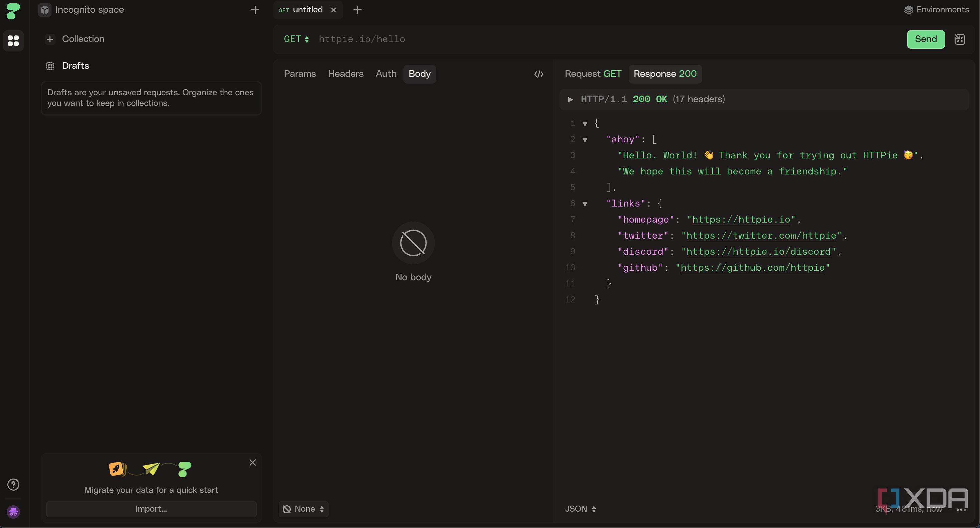Dismiss the migrate data card
The image size is (980, 528).
pyautogui.click(x=253, y=463)
